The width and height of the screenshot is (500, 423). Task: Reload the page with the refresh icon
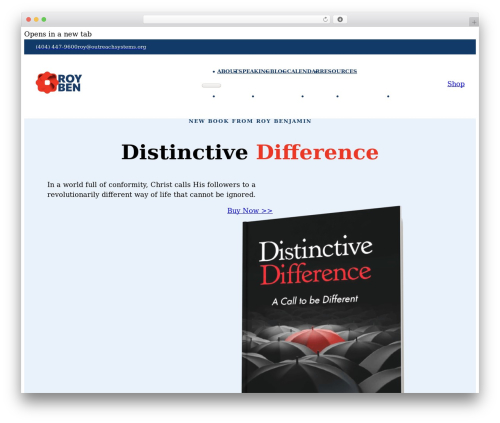pyautogui.click(x=325, y=20)
